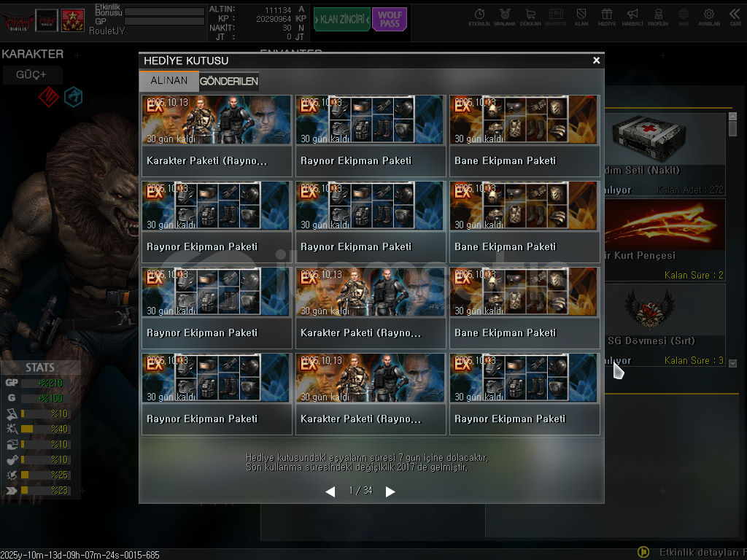Click the page indicator 1 / 34
This screenshot has height=560, width=747.
click(x=360, y=491)
